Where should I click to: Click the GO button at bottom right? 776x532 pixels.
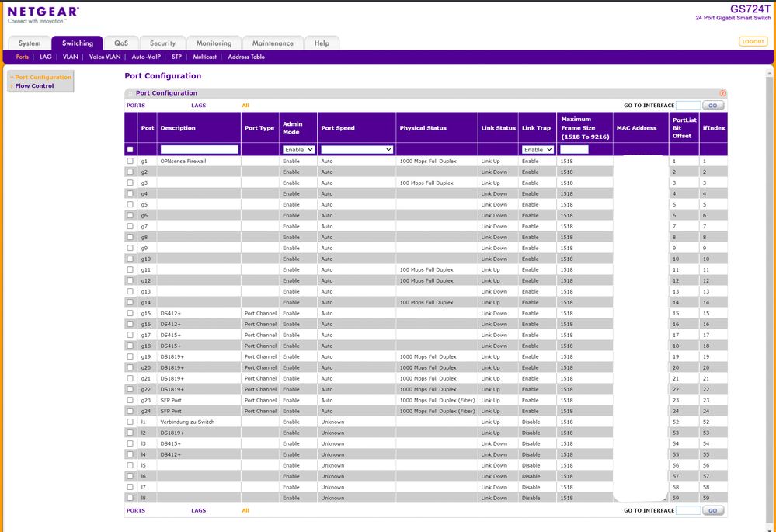pyautogui.click(x=712, y=510)
